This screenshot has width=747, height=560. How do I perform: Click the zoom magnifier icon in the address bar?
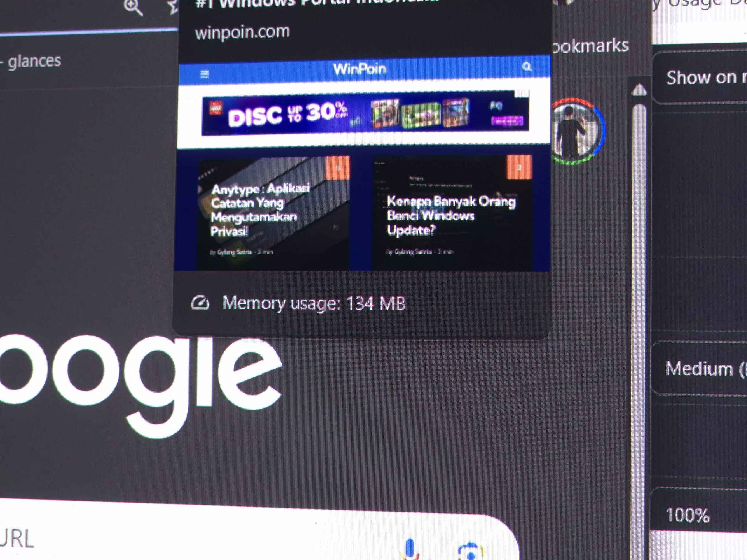[x=133, y=7]
